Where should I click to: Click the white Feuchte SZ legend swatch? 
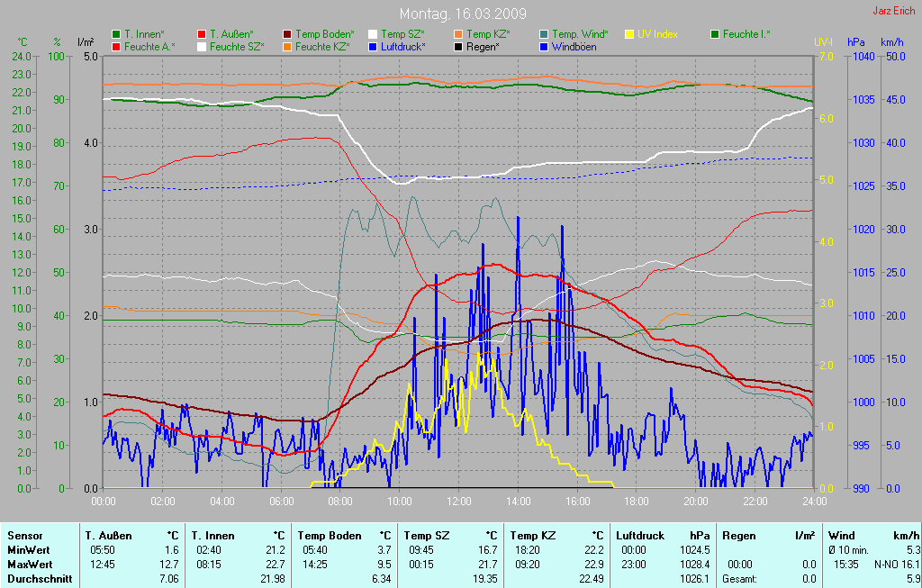202,47
